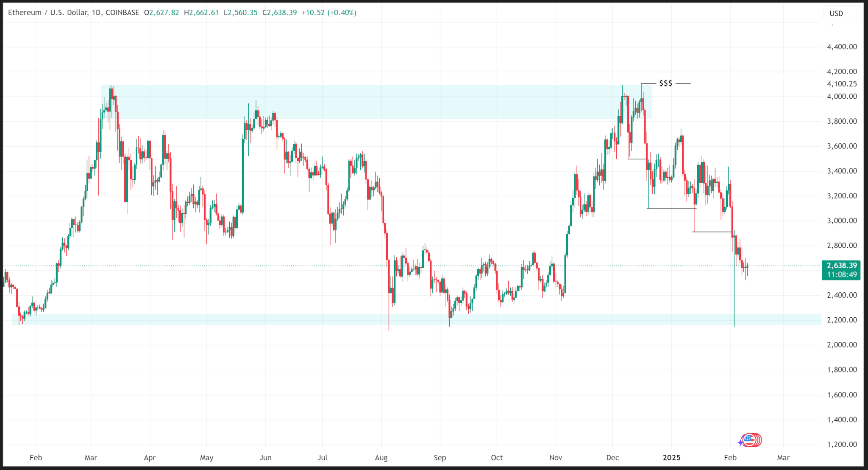Click the 3,600.00 price axis label
The width and height of the screenshot is (868, 470).
(842, 146)
